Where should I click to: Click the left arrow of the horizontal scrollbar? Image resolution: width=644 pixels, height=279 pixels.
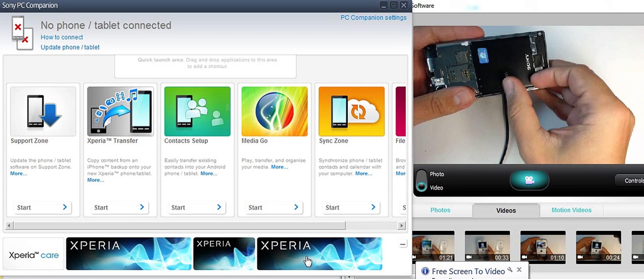[9, 226]
